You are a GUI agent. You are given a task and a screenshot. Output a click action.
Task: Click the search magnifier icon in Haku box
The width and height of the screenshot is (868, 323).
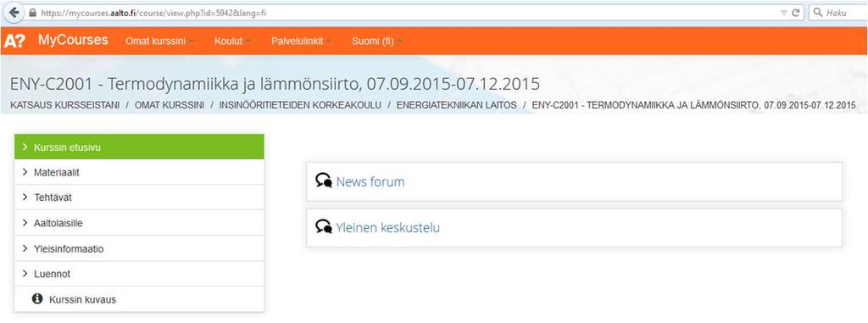pyautogui.click(x=819, y=12)
